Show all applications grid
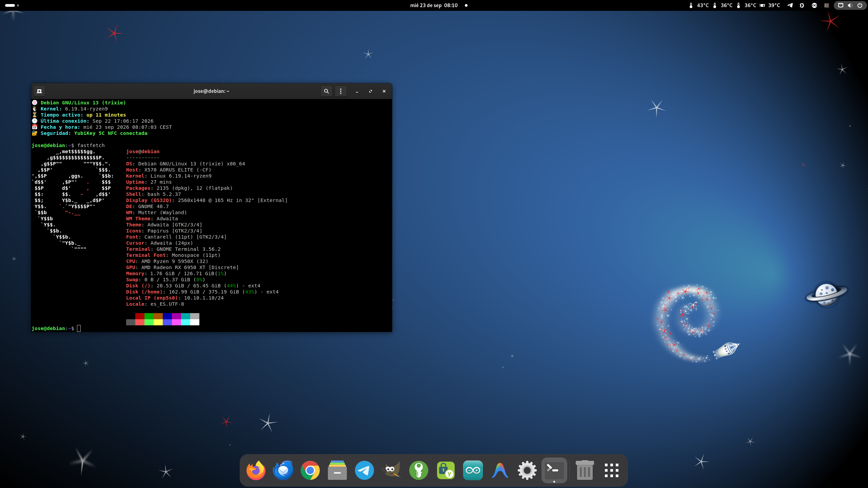Image resolution: width=868 pixels, height=488 pixels. pos(612,470)
